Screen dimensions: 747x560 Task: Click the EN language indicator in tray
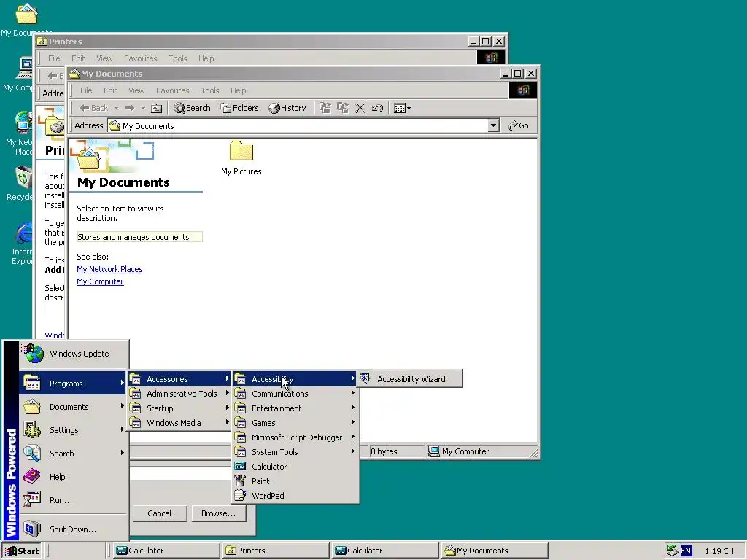[x=686, y=551]
